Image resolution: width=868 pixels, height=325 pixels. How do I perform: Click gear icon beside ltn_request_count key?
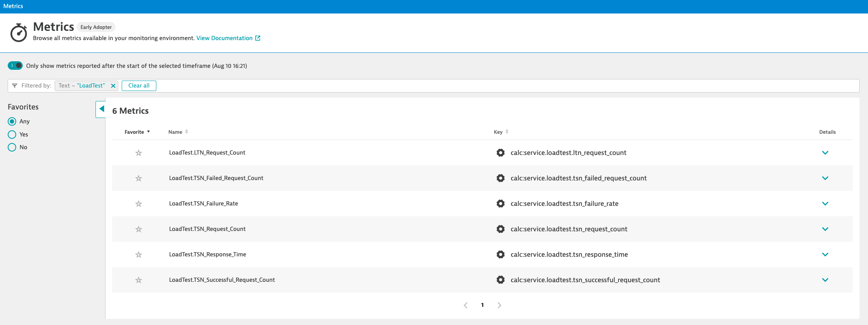click(x=500, y=153)
